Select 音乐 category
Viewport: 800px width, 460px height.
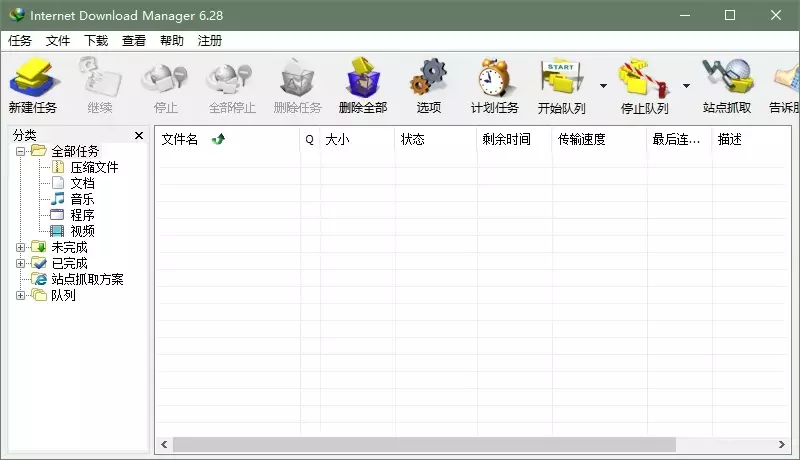[82, 199]
